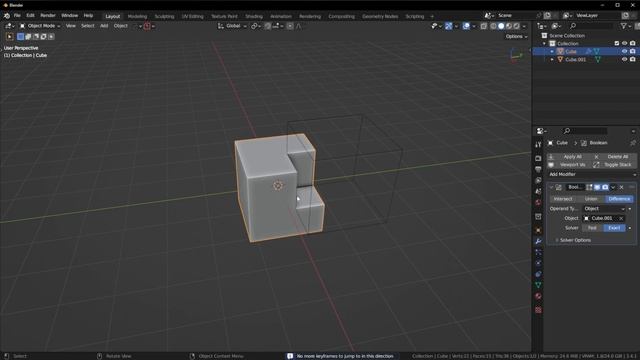Open the Particles properties tab icon
This screenshot has height=360, width=640.
tap(538, 252)
